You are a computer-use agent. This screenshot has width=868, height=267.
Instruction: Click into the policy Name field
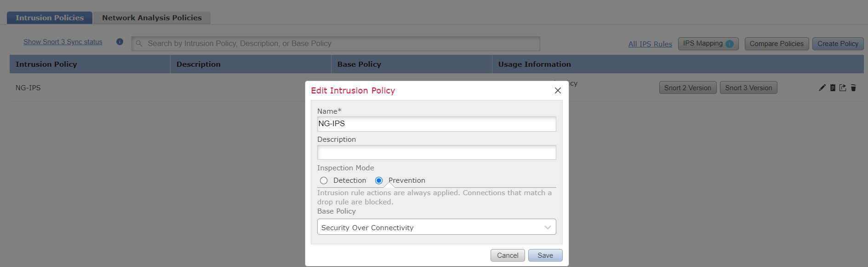tap(436, 124)
